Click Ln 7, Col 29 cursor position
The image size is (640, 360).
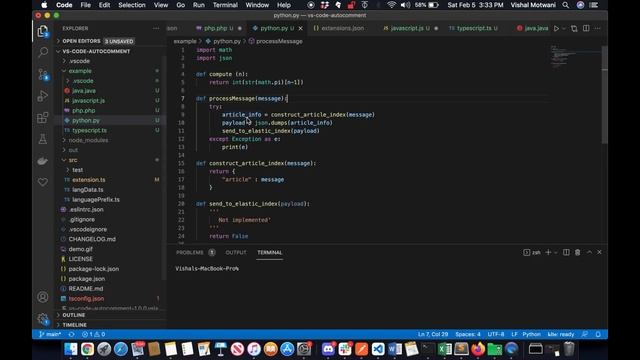pyautogui.click(x=433, y=334)
